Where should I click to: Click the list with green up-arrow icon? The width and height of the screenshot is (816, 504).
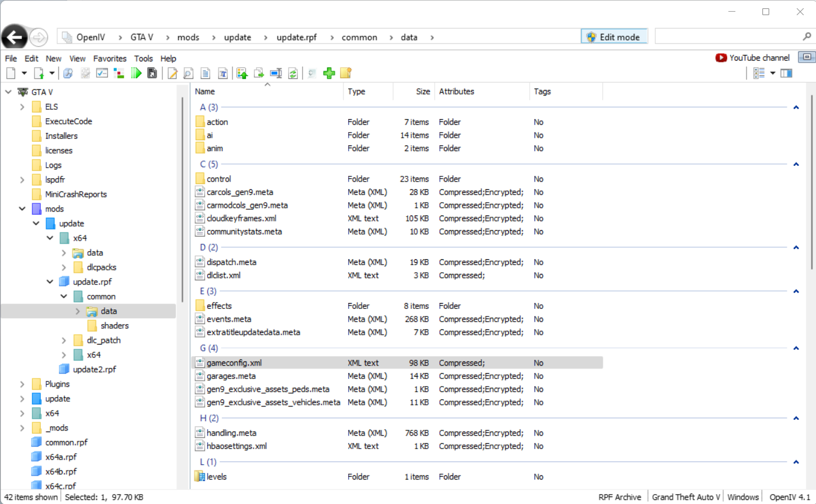tap(242, 73)
